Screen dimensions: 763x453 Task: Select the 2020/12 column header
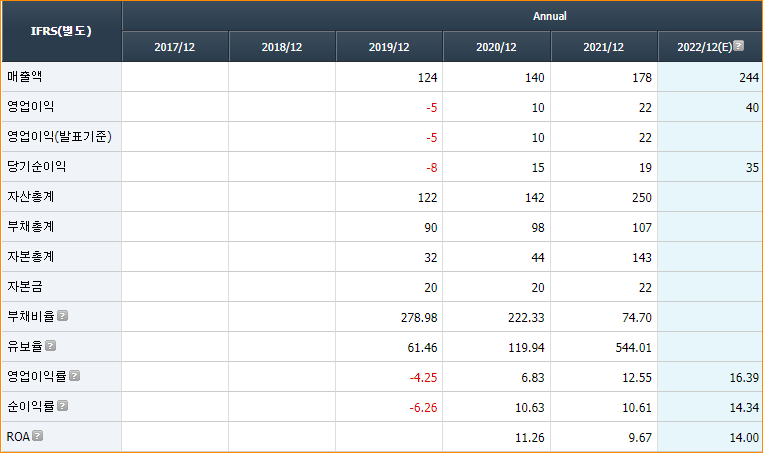pos(496,47)
